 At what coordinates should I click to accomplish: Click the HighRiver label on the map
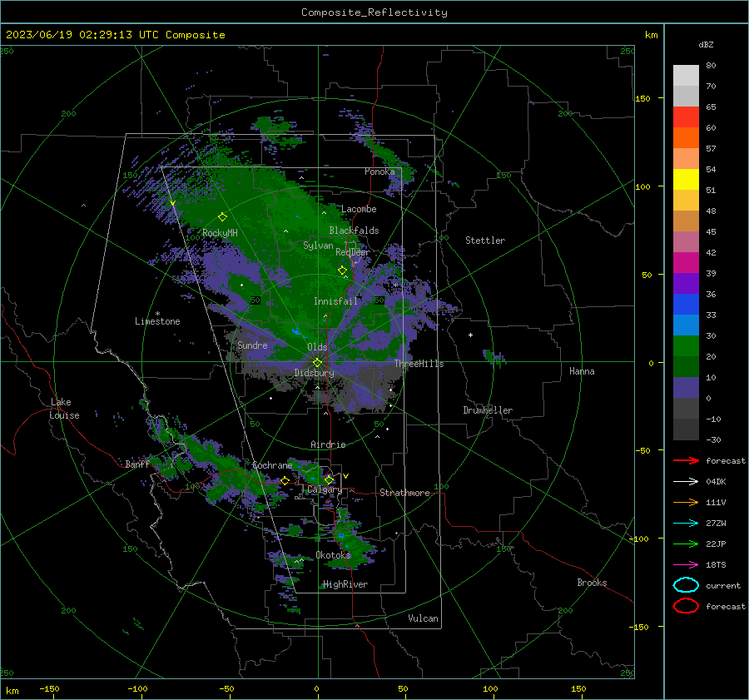click(x=345, y=584)
